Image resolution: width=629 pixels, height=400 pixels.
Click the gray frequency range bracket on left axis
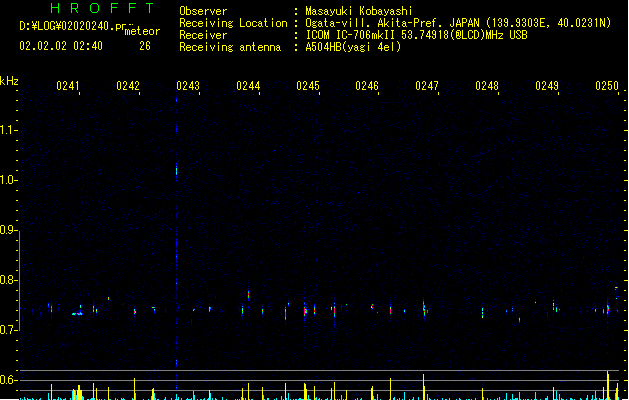point(19,281)
